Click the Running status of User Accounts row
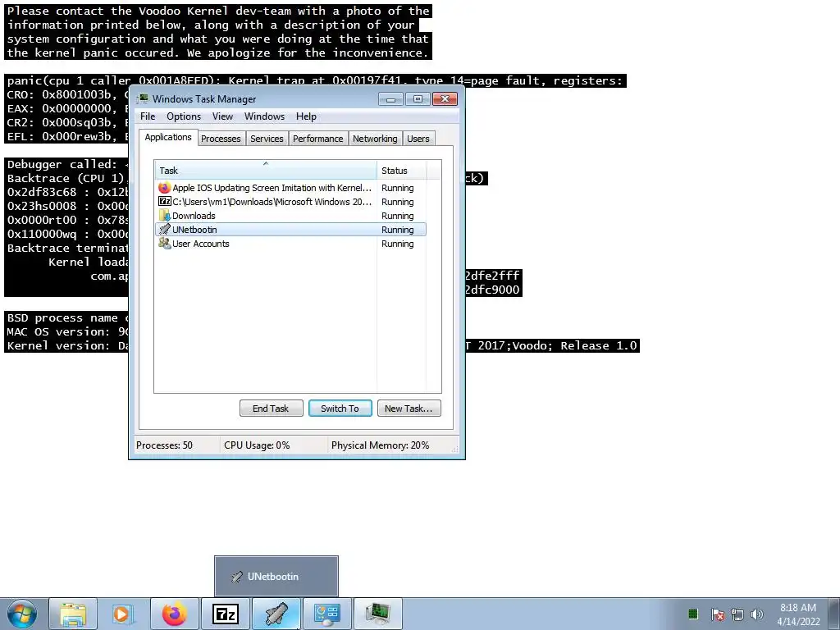 [x=398, y=243]
